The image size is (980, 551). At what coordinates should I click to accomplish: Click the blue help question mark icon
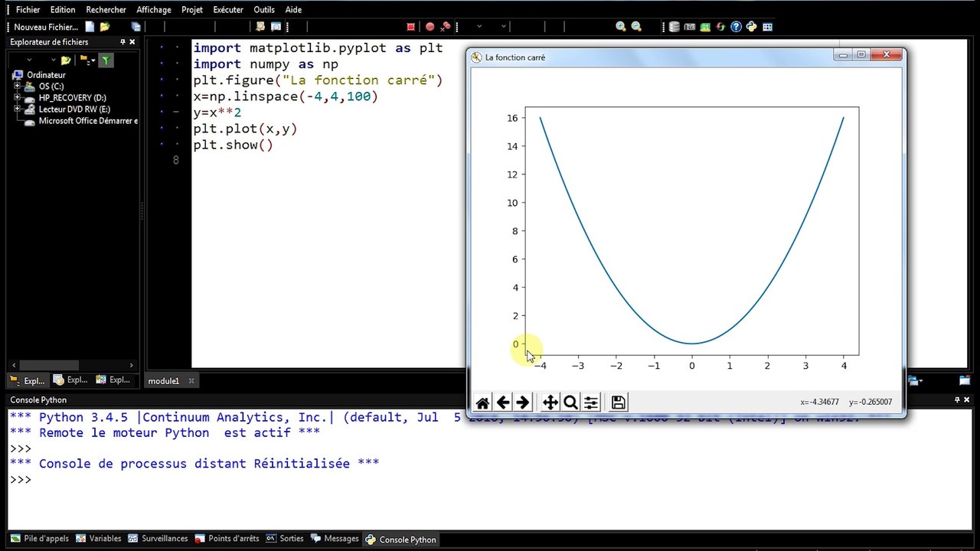[737, 27]
